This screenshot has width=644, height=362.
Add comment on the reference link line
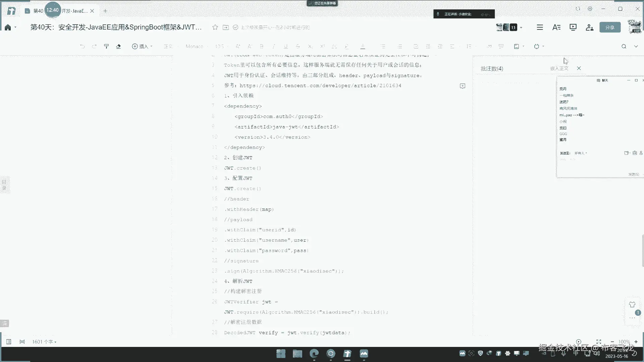coord(463,86)
